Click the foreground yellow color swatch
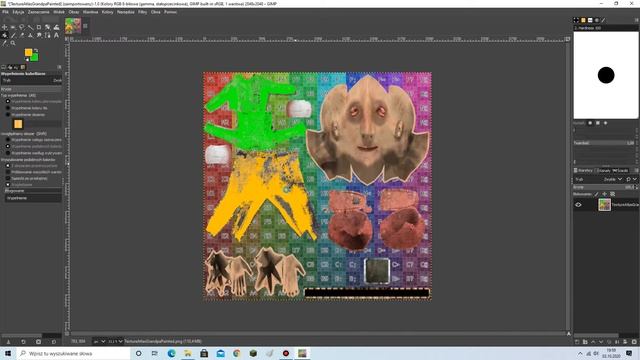 pyautogui.click(x=28, y=52)
